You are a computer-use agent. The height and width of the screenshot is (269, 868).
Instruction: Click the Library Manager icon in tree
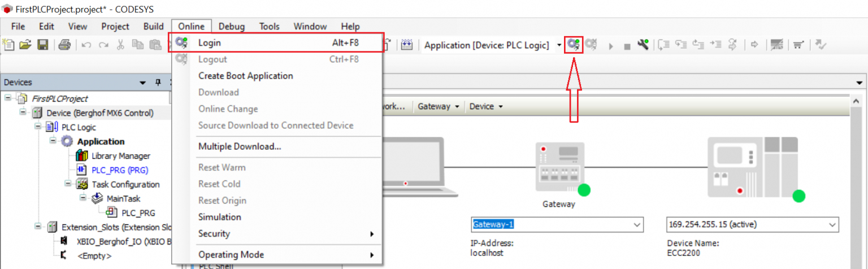tap(82, 155)
